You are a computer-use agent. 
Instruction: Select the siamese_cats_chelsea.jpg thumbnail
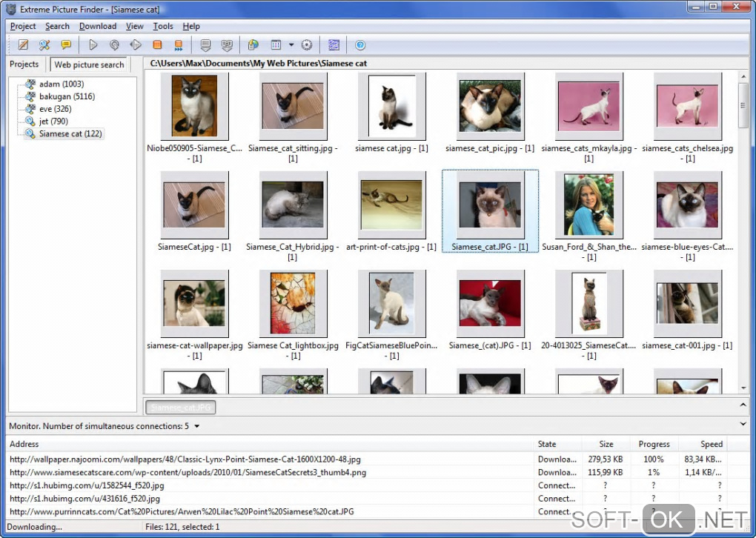pos(688,107)
